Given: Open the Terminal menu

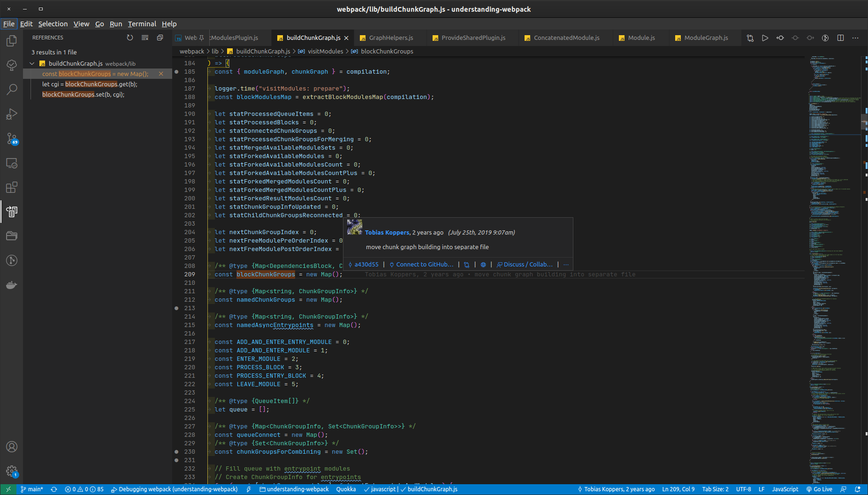Looking at the screenshot, I should click(x=142, y=24).
